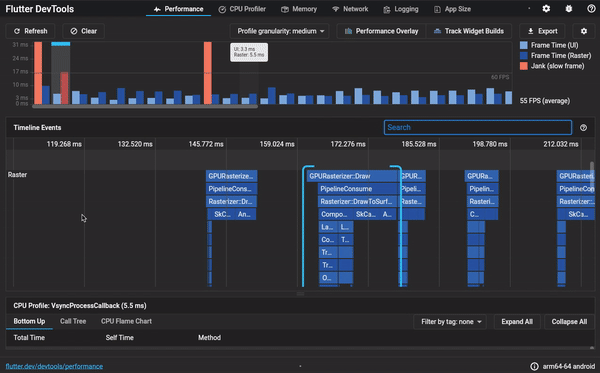Select the first red jank frame bar
600x373 pixels.
(x=38, y=73)
